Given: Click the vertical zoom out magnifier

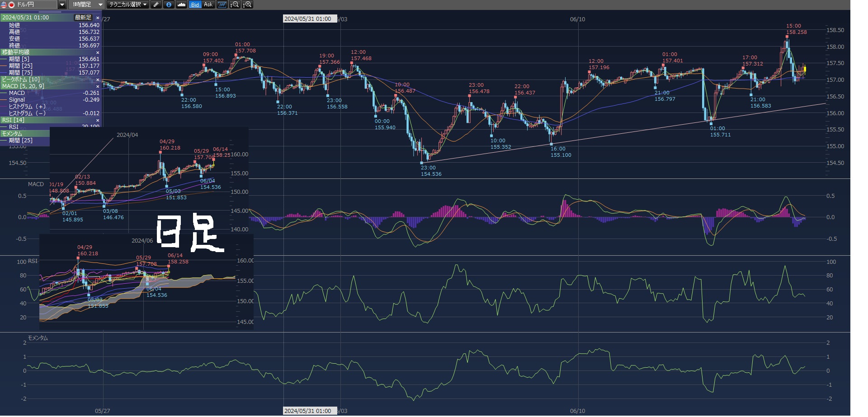Looking at the screenshot, I should [235, 5].
